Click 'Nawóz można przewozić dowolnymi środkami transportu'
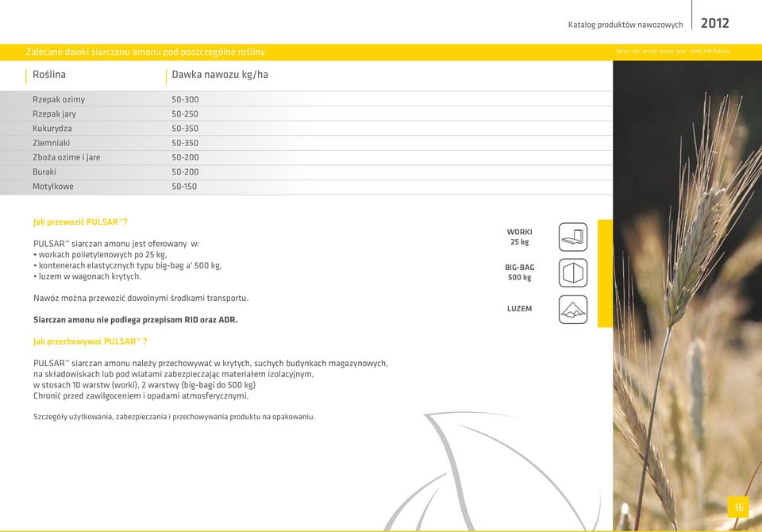The width and height of the screenshot is (762, 532). (x=141, y=298)
